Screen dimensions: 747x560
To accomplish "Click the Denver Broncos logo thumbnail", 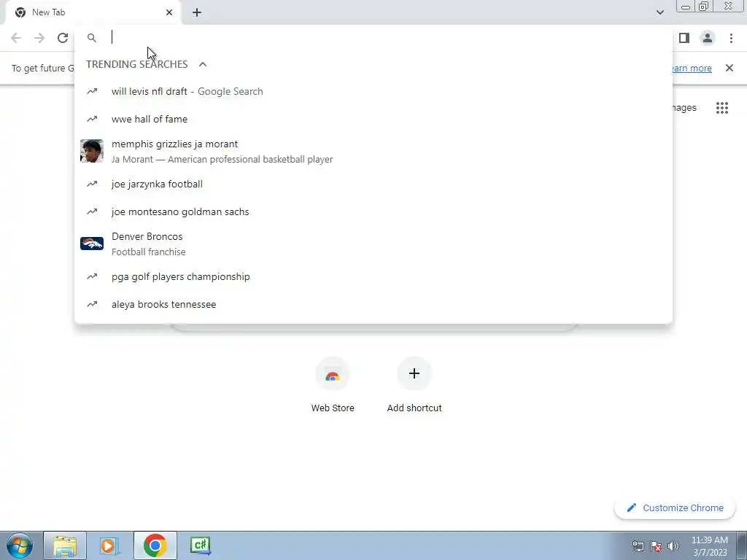I will point(92,244).
